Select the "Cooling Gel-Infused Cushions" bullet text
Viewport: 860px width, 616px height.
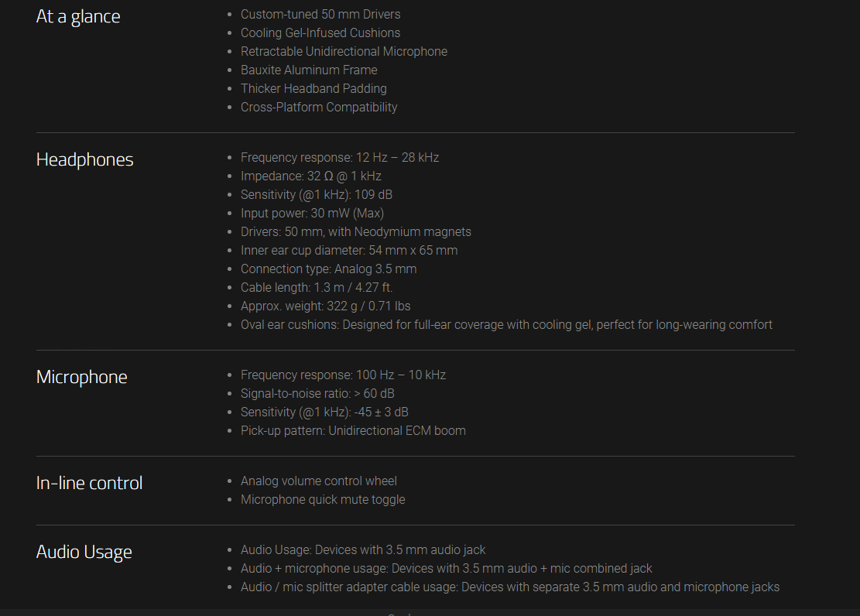(x=320, y=33)
